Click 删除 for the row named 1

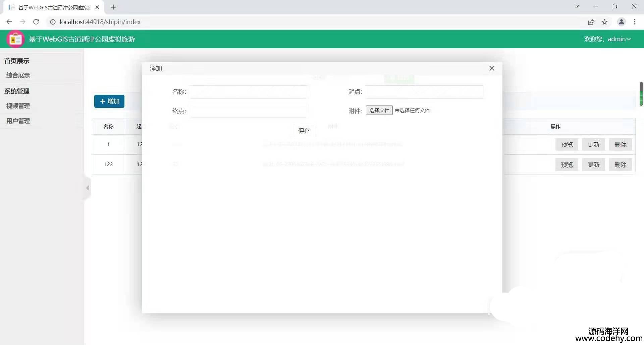click(x=621, y=145)
